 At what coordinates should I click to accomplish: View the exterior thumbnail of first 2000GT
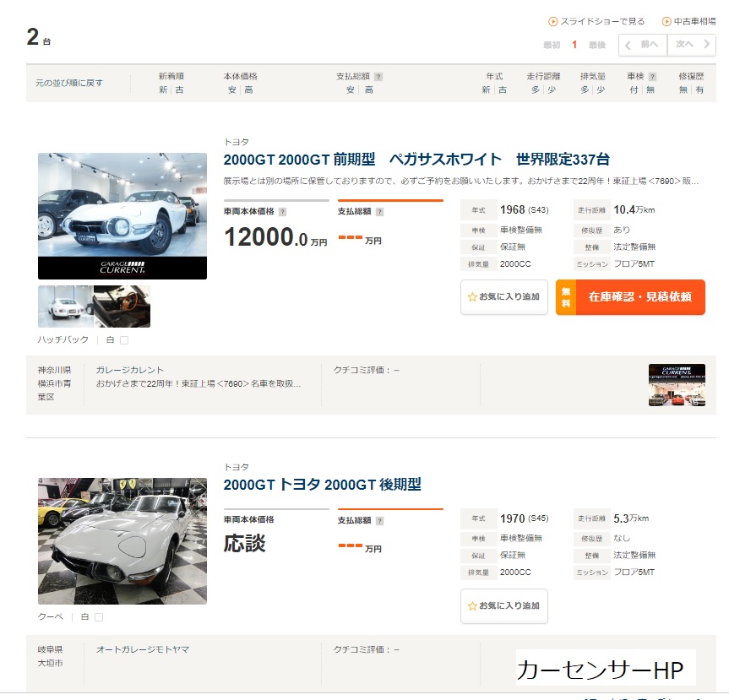66,307
